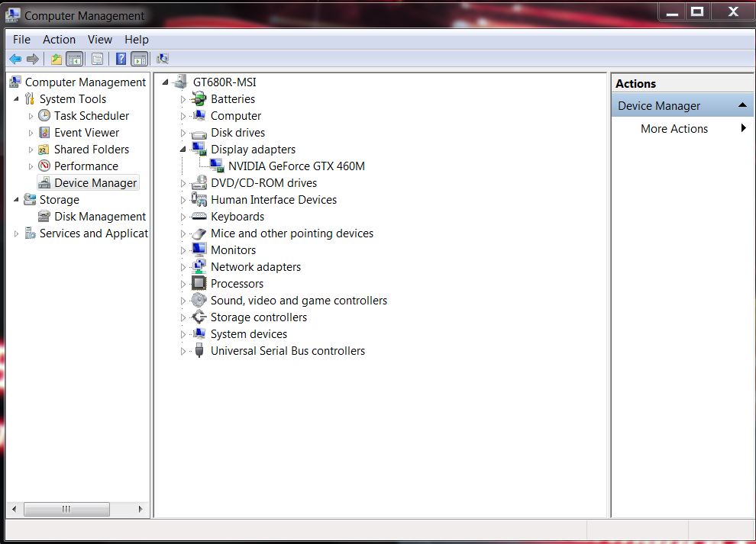The width and height of the screenshot is (756, 544).
Task: Click the Properties toolbar icon
Action: pos(98,60)
